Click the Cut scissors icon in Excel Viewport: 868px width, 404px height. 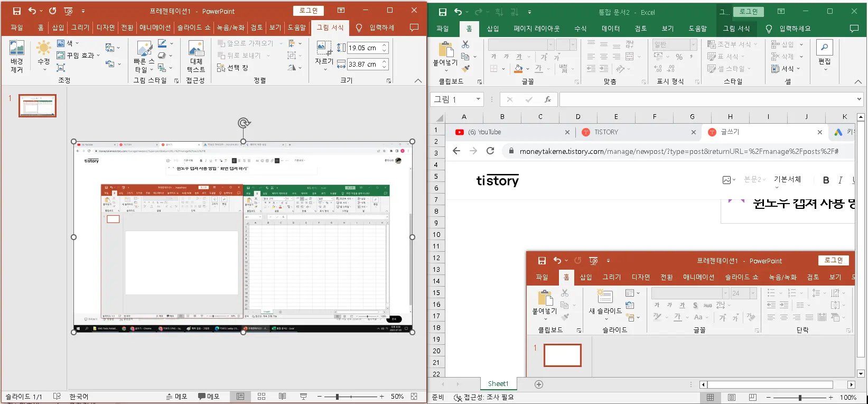465,44
